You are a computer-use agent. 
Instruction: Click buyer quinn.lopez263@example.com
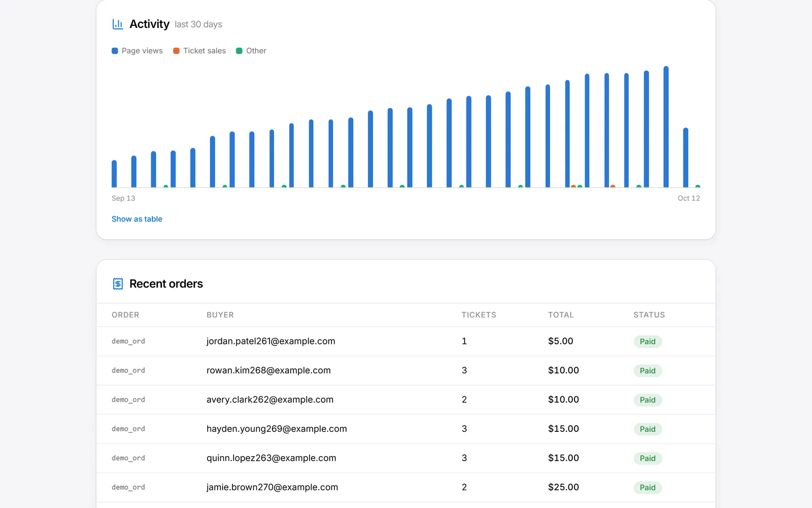(x=272, y=458)
